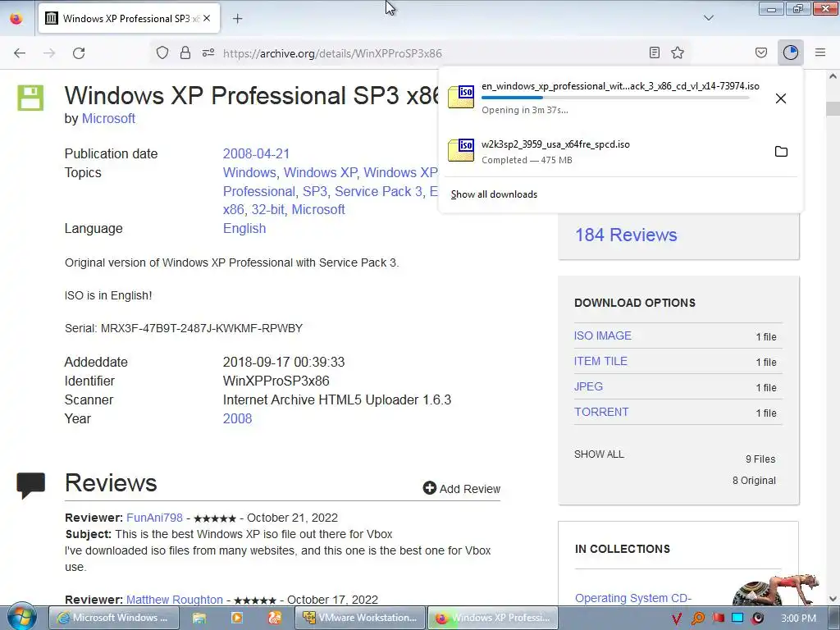Open the year 2008 link
Screen dimensions: 840x630
click(237, 418)
